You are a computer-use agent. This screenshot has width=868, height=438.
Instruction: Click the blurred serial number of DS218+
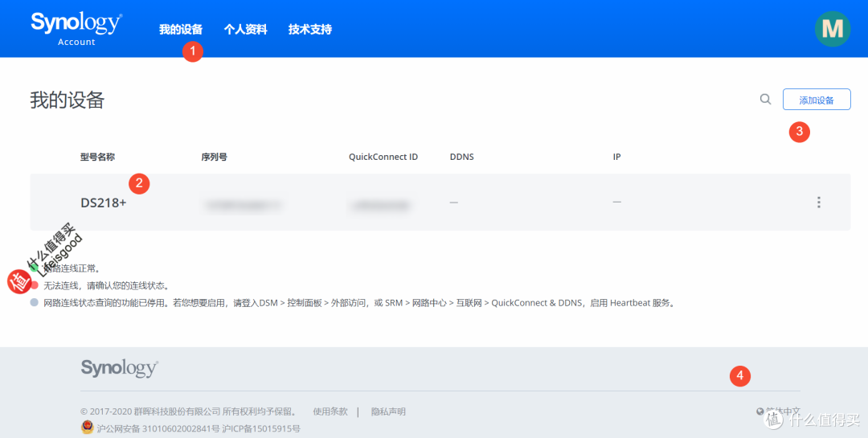[x=243, y=206]
